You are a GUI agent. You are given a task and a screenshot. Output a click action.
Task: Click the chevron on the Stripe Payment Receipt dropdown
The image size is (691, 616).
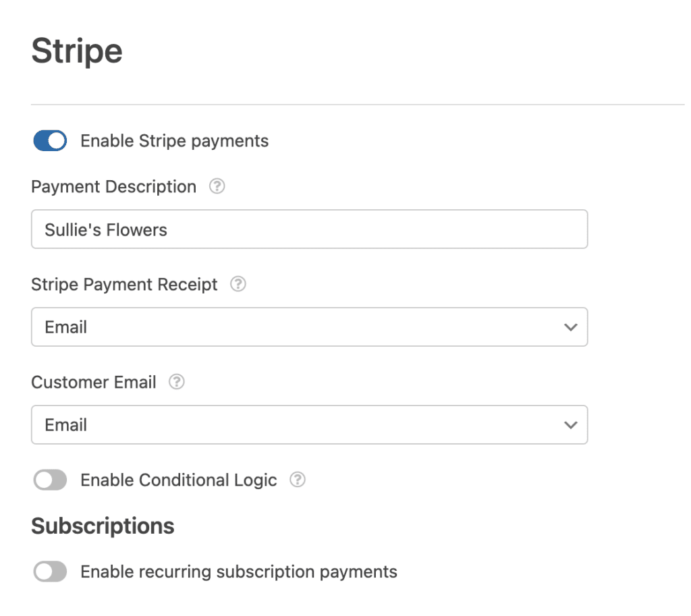(570, 327)
